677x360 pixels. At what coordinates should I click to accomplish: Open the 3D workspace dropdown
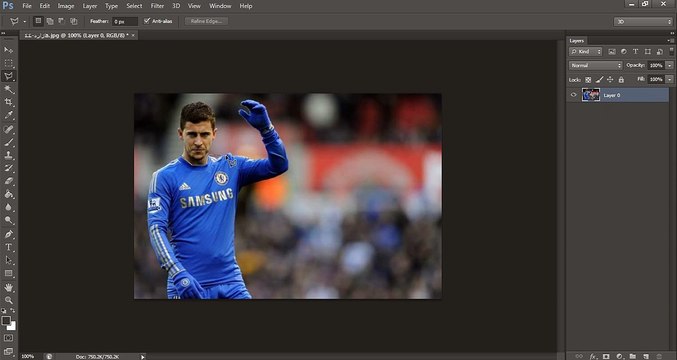643,21
